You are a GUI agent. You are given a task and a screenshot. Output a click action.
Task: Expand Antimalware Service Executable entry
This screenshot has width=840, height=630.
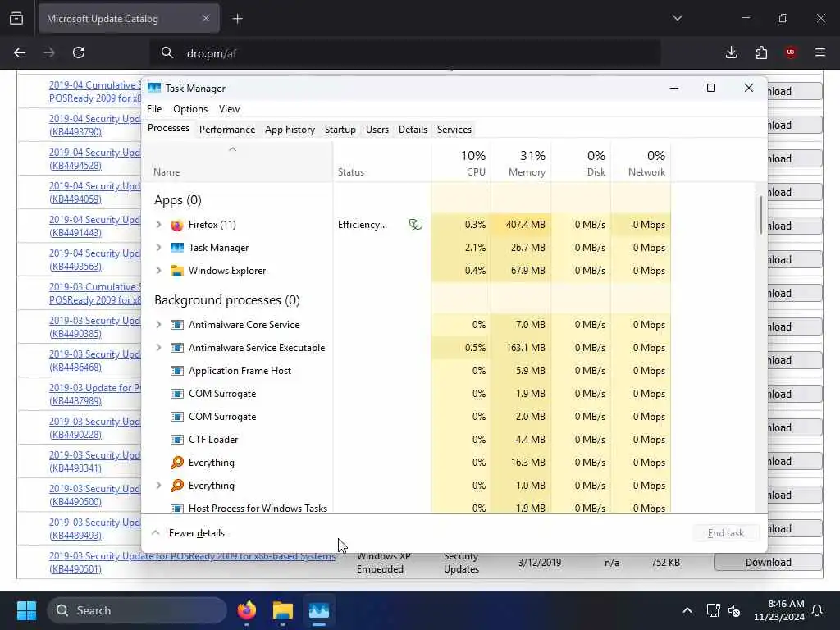tap(158, 348)
